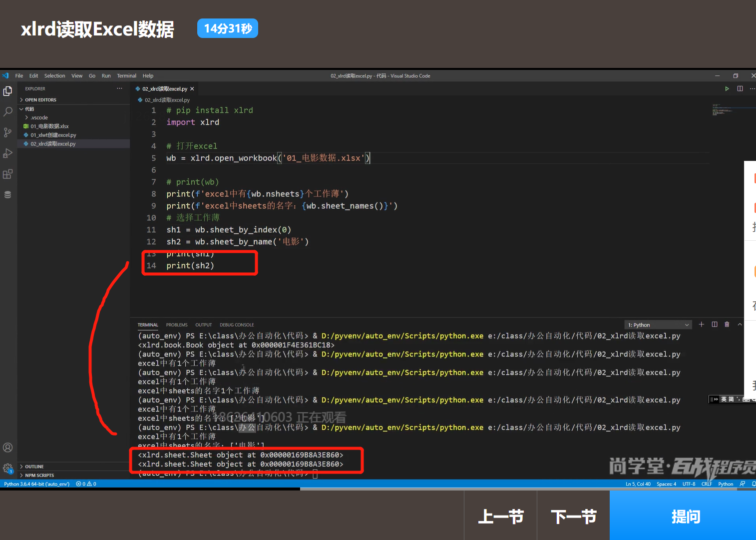756x540 pixels.
Task: Click CRLF line ending in status bar
Action: pyautogui.click(x=707, y=484)
